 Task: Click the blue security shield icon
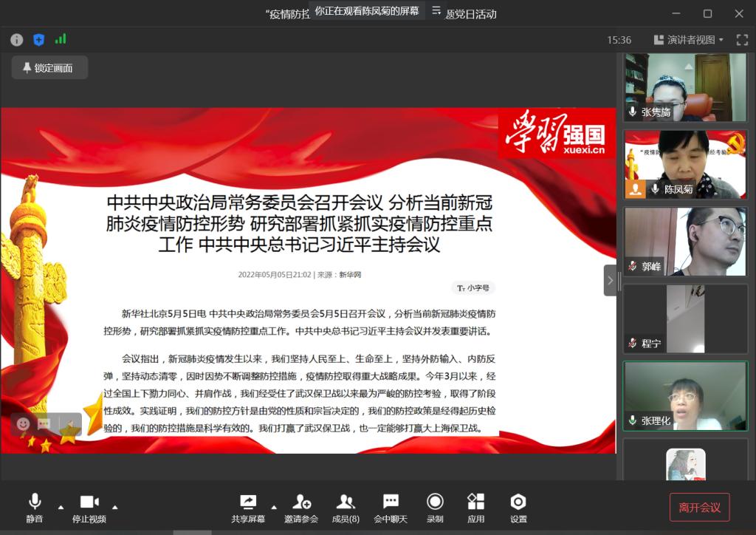(39, 40)
